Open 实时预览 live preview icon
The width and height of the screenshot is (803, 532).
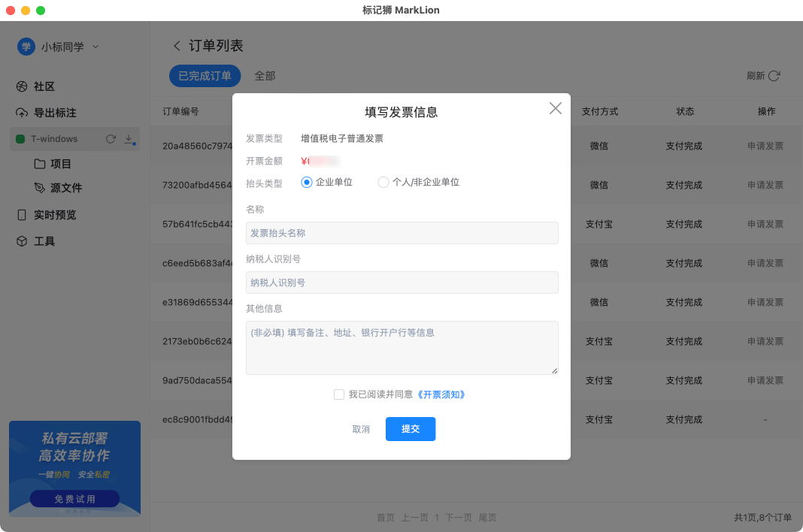click(x=20, y=214)
